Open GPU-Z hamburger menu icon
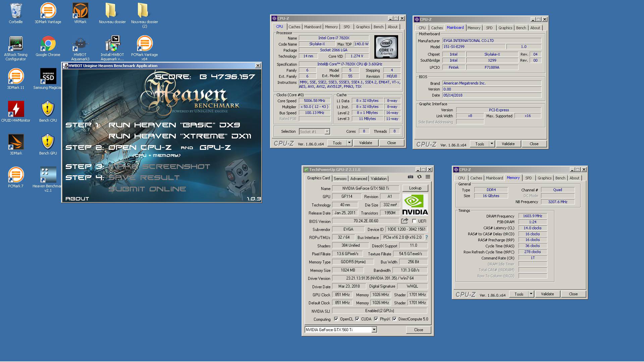Image resolution: width=644 pixels, height=362 pixels. coord(428,177)
